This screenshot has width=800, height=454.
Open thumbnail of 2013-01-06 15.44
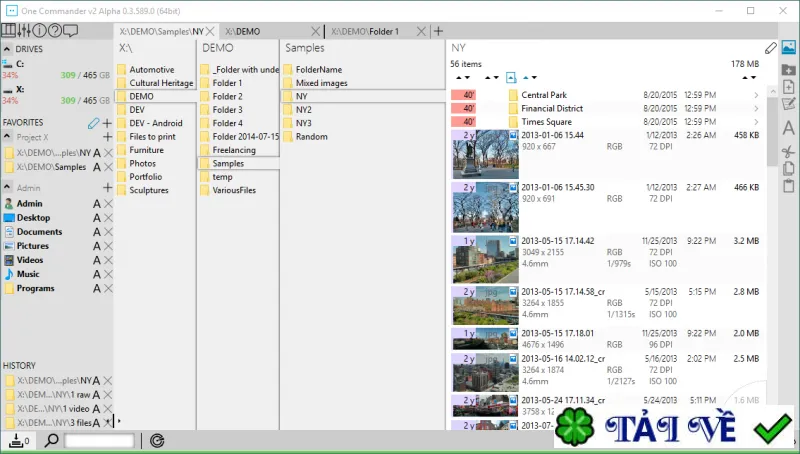(485, 155)
